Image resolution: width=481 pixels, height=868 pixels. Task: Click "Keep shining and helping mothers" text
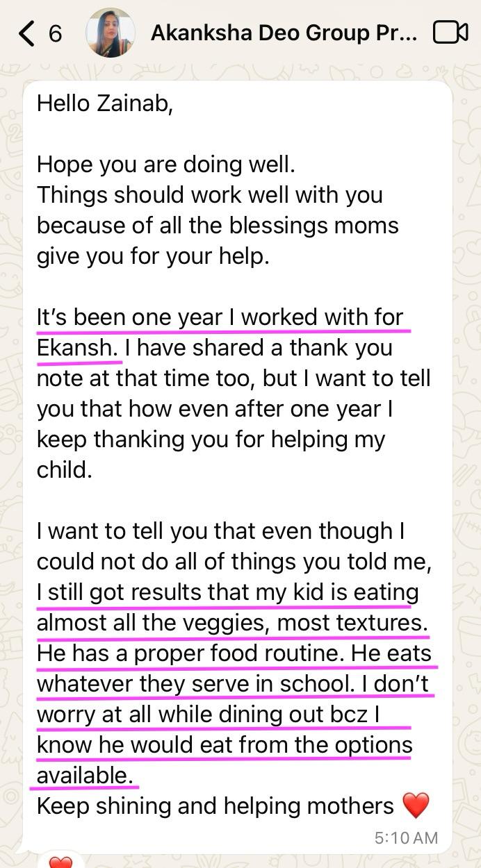pos(215,806)
